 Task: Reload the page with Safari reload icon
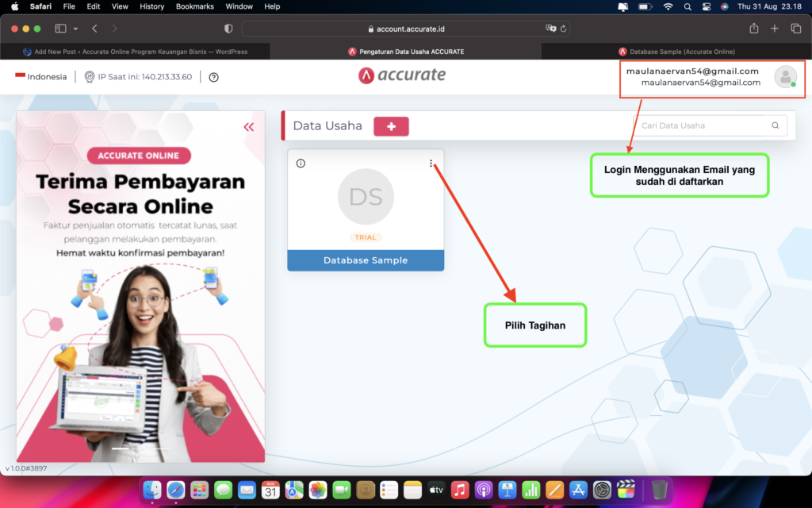(564, 29)
